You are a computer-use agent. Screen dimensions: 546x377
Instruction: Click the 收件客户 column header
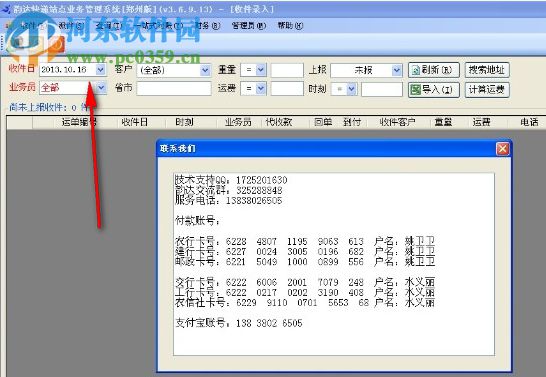[x=397, y=122]
